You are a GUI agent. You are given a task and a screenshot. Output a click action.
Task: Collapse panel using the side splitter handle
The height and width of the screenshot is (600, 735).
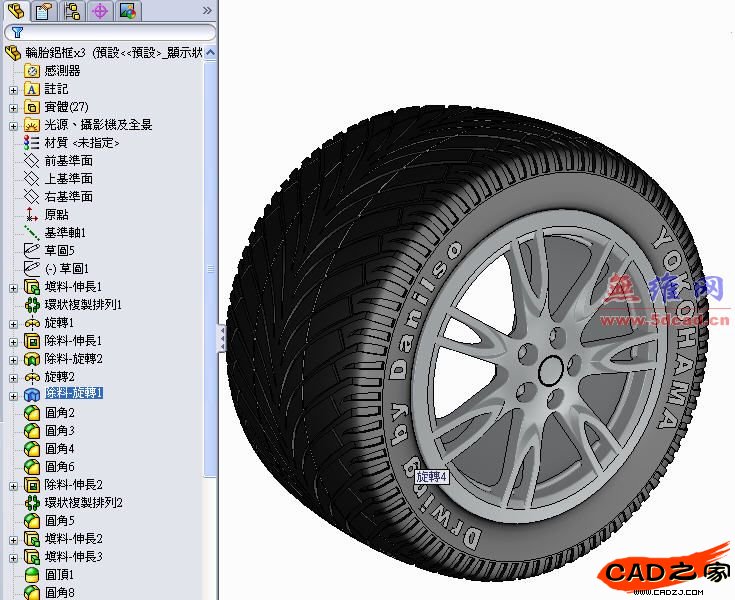(221, 338)
